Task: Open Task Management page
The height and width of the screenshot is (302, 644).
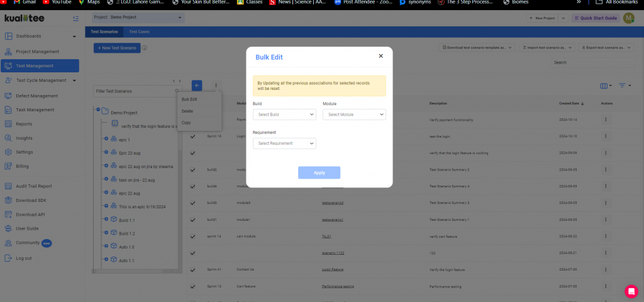Action: [x=35, y=109]
